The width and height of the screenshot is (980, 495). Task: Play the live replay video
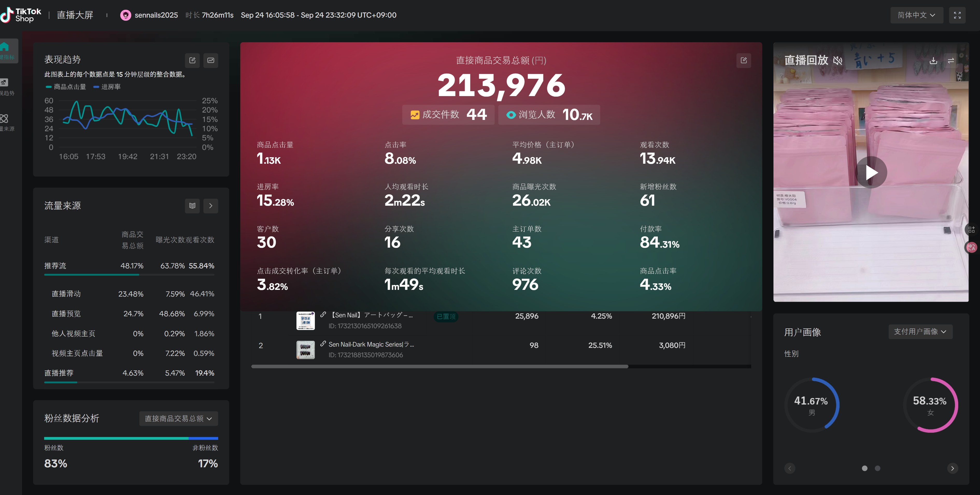(x=871, y=173)
